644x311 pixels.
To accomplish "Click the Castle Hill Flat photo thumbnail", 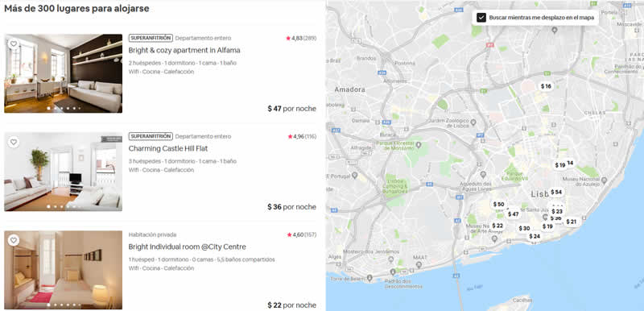I will pyautogui.click(x=64, y=172).
